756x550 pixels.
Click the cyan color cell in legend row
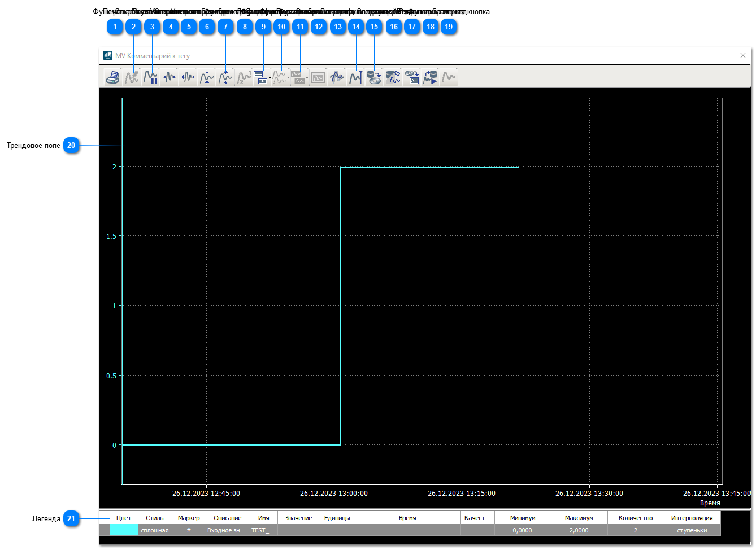point(124,530)
